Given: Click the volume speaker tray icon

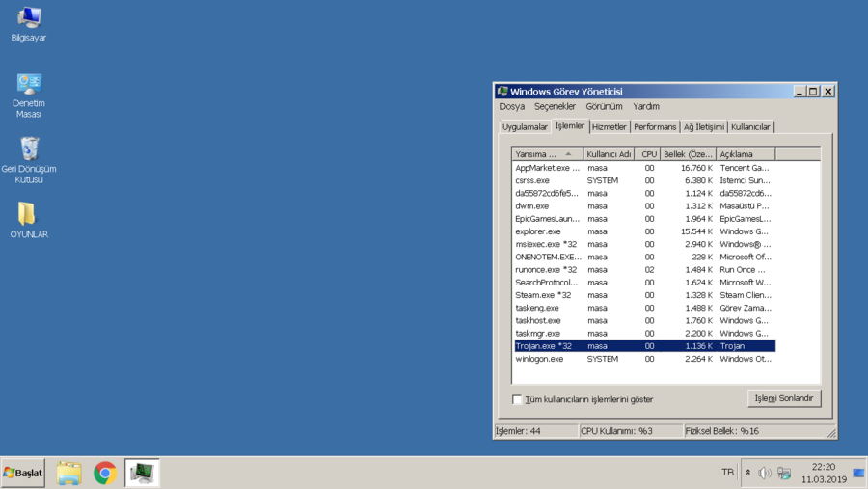Looking at the screenshot, I should click(x=765, y=473).
